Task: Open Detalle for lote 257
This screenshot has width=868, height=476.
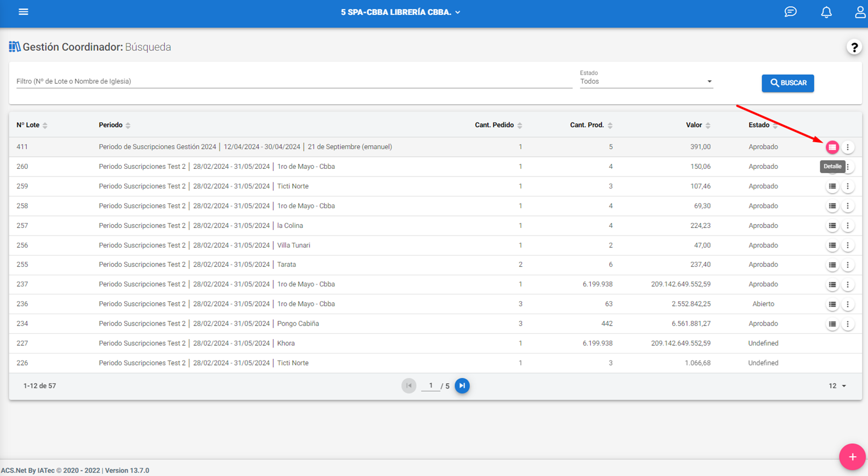Action: pos(832,226)
